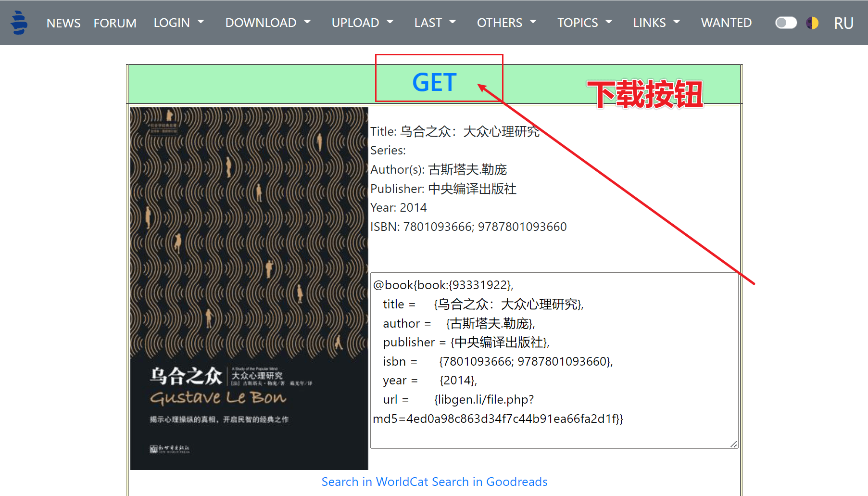Click the dark/light theme moon icon

(x=812, y=23)
